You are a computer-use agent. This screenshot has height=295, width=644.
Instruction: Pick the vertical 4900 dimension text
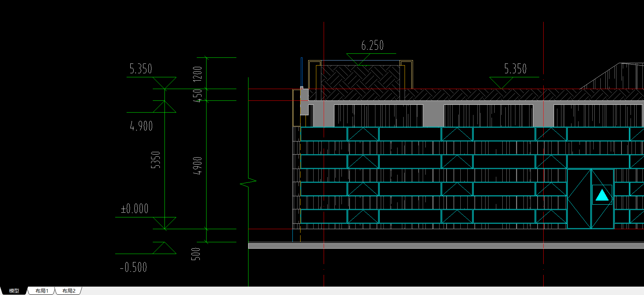(x=197, y=166)
